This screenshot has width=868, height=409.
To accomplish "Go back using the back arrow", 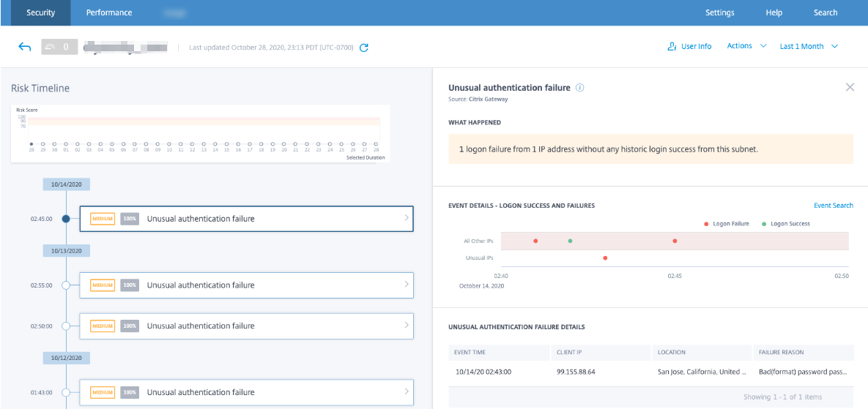I will coord(24,47).
